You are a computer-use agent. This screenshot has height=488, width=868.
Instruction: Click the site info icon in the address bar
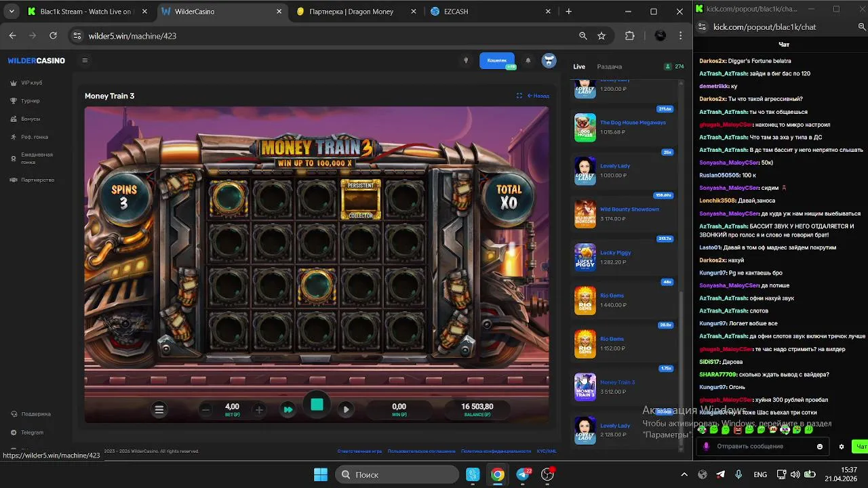point(77,36)
